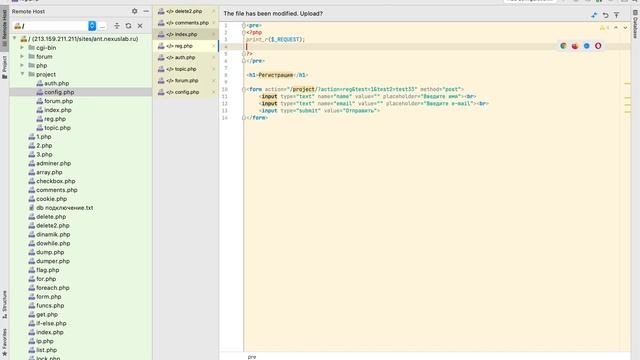Hide the Remote Host panel
Image resolution: width=640 pixels, height=360 pixels.
click(x=146, y=11)
